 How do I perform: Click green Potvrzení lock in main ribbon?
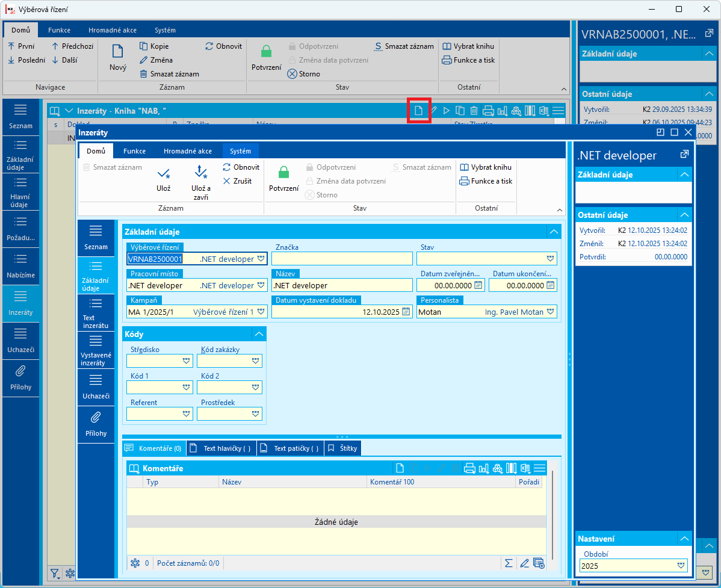(x=266, y=51)
